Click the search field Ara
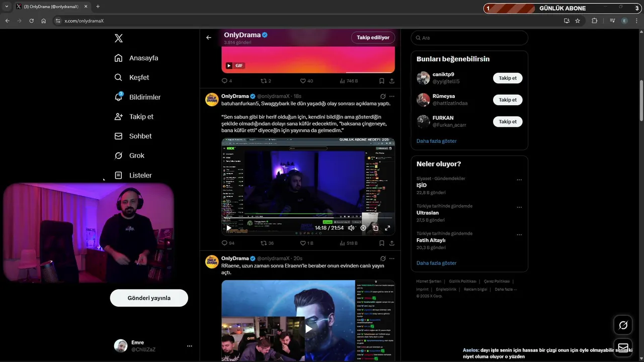Viewport: 644px width, 362px height. [469, 38]
